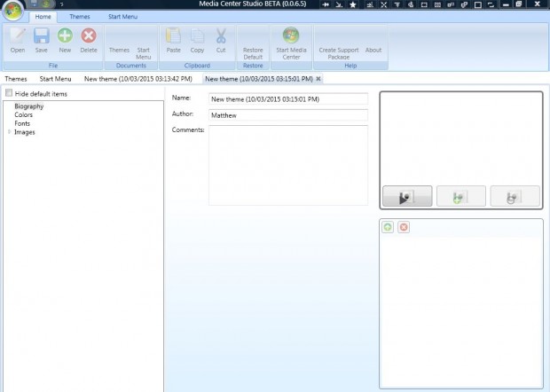The image size is (550, 392).
Task: Switch to the Themes ribbon tab
Action: [x=80, y=17]
